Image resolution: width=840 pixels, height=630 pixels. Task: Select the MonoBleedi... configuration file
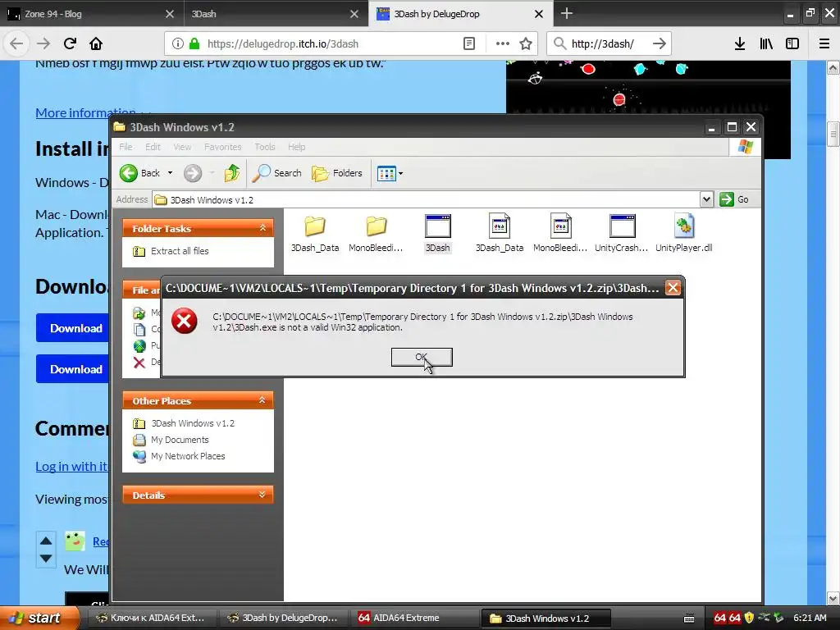(560, 234)
